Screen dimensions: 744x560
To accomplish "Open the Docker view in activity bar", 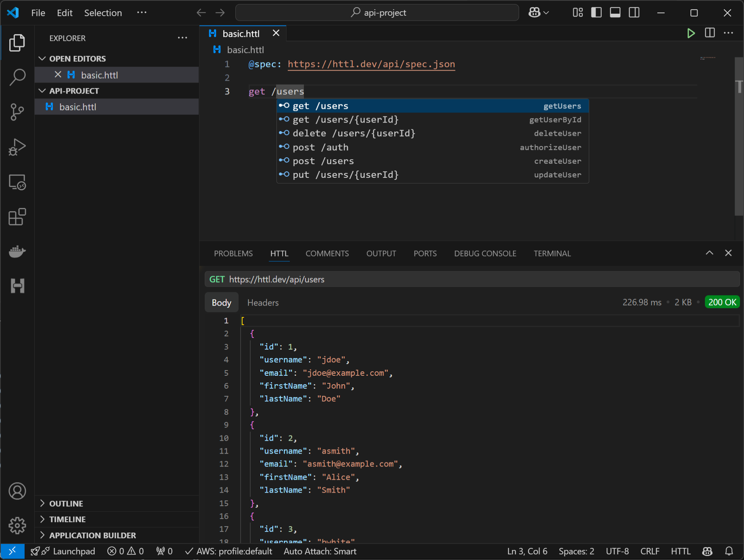I will [x=17, y=252].
